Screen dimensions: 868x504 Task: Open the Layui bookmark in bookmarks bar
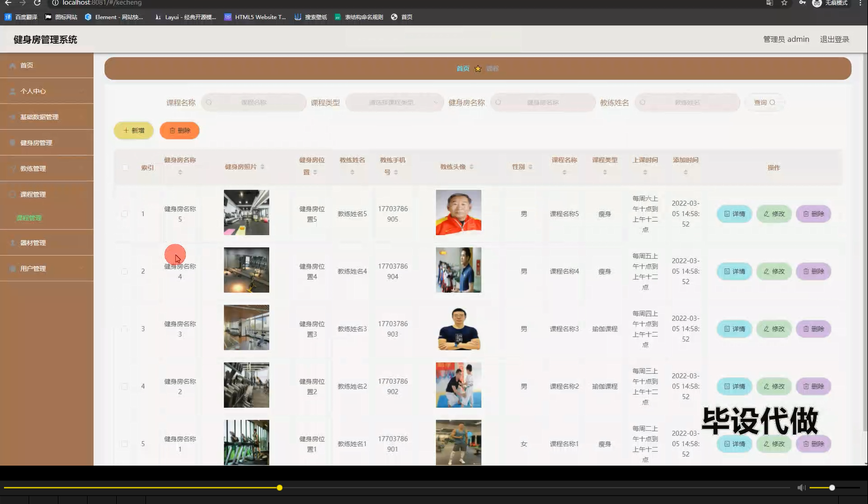(186, 17)
